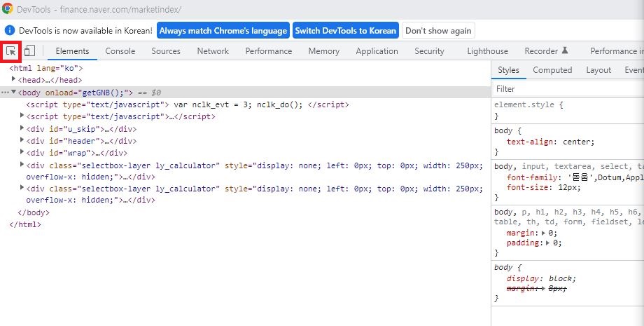Select the html lang="ko" opening tag

tap(46, 68)
